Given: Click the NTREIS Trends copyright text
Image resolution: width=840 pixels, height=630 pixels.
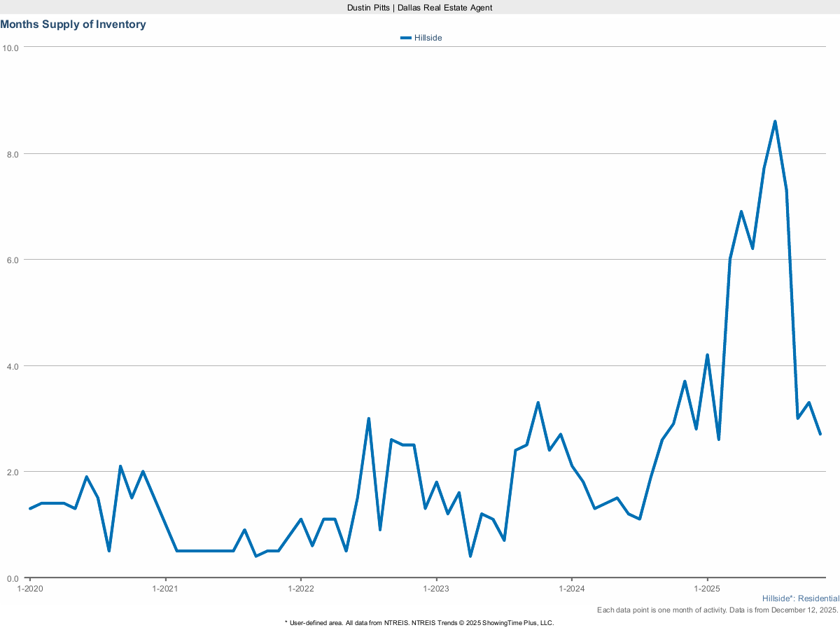Looking at the screenshot, I should click(419, 622).
